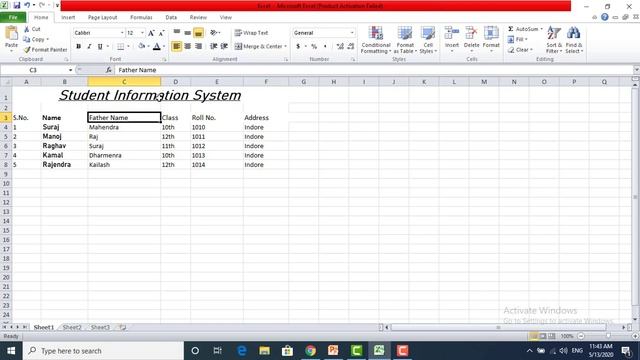Image resolution: width=640 pixels, height=360 pixels.
Task: Toggle Top Align vertical alignment
Action: pyautogui.click(x=177, y=33)
